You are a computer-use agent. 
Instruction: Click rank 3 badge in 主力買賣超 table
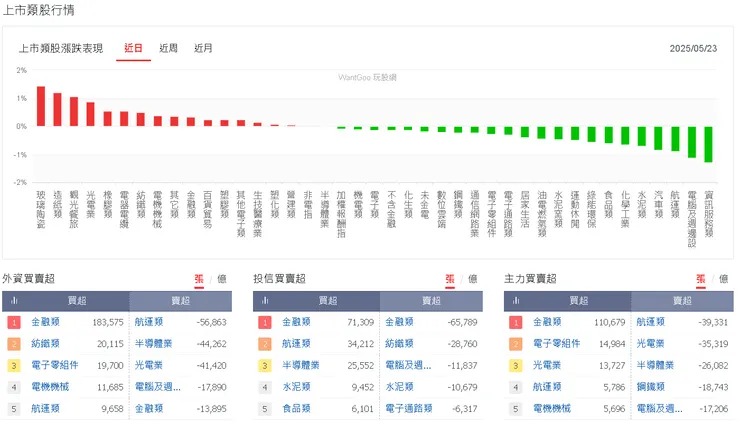(516, 366)
